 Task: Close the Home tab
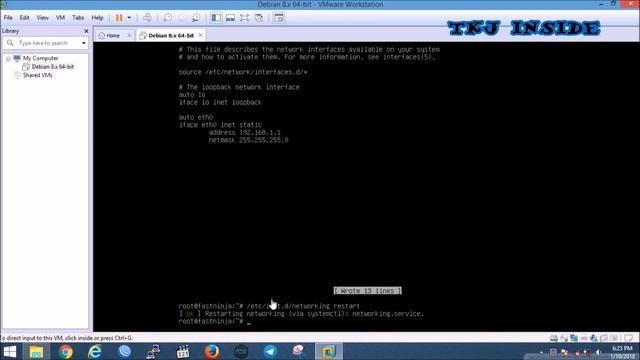[129, 36]
